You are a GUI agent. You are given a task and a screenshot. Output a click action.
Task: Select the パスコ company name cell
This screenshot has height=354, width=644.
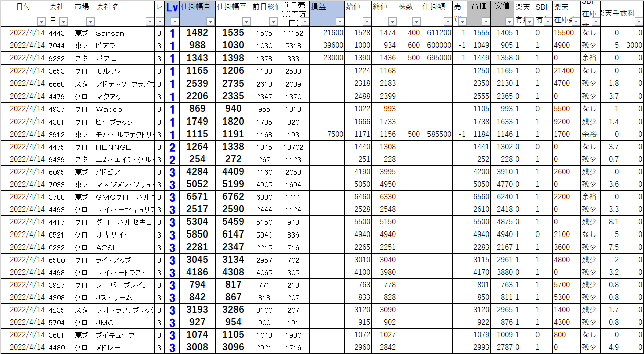(125, 58)
